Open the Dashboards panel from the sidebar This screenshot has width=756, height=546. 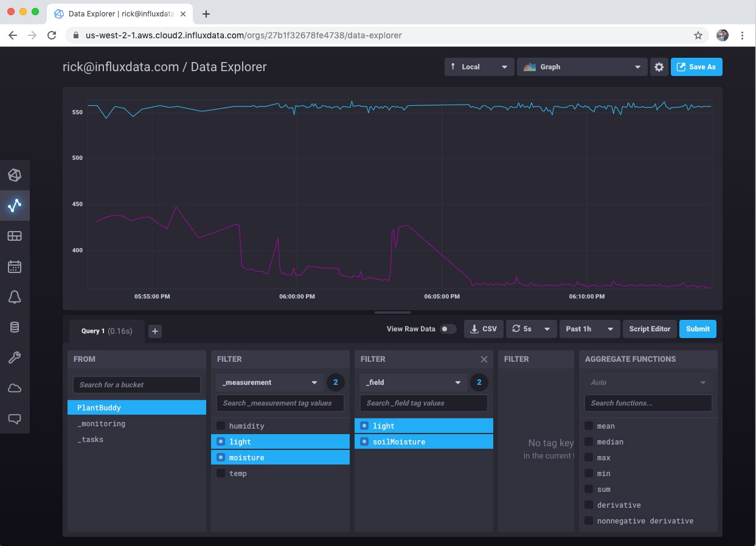[15, 236]
